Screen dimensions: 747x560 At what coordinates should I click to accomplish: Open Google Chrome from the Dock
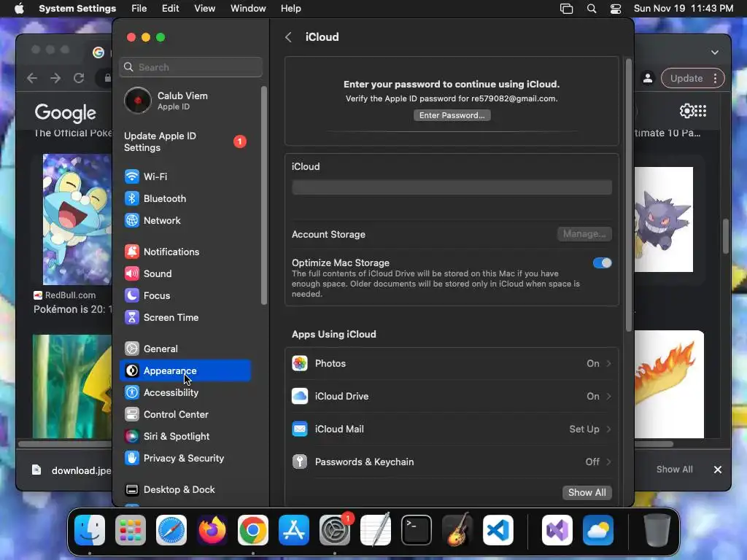tap(253, 530)
